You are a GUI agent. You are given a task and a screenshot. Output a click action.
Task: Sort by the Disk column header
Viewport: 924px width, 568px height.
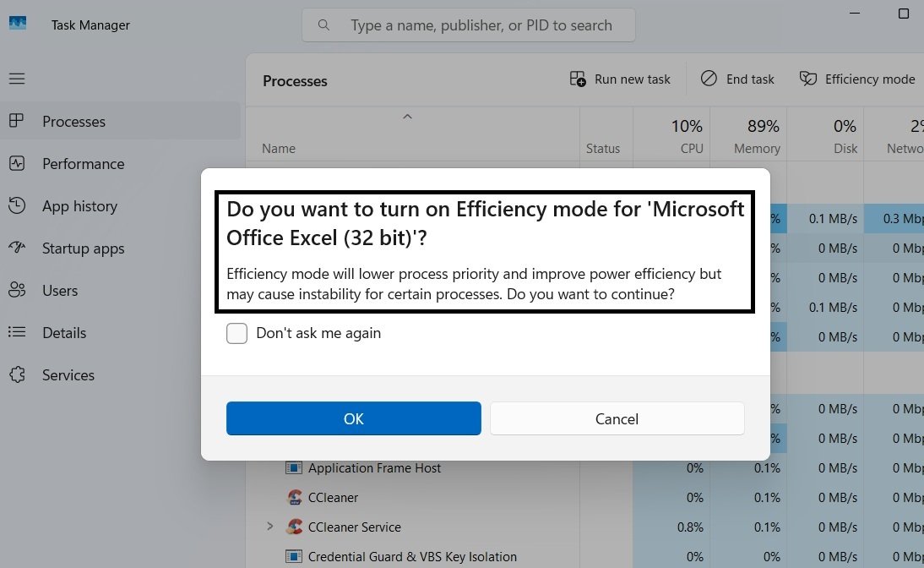(x=845, y=149)
